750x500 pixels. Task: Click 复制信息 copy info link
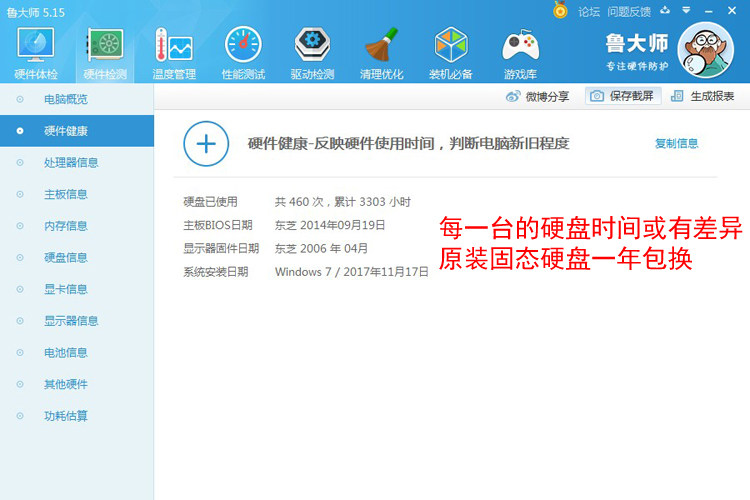coord(676,144)
